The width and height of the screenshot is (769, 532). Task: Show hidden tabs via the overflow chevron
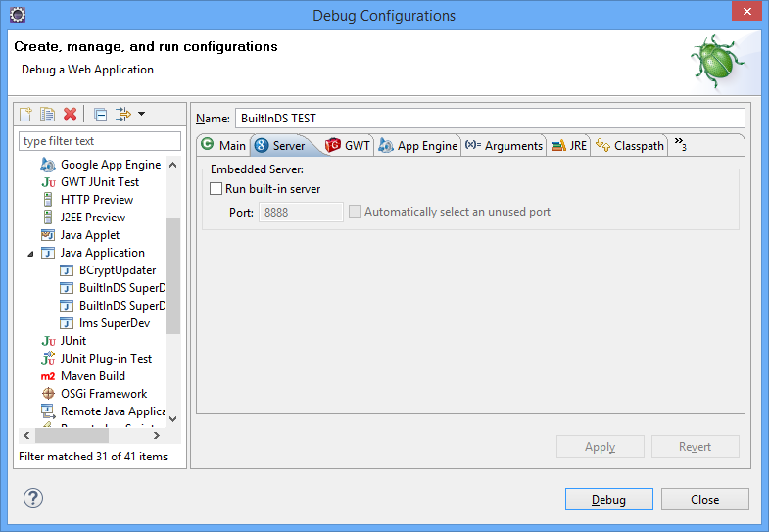680,145
